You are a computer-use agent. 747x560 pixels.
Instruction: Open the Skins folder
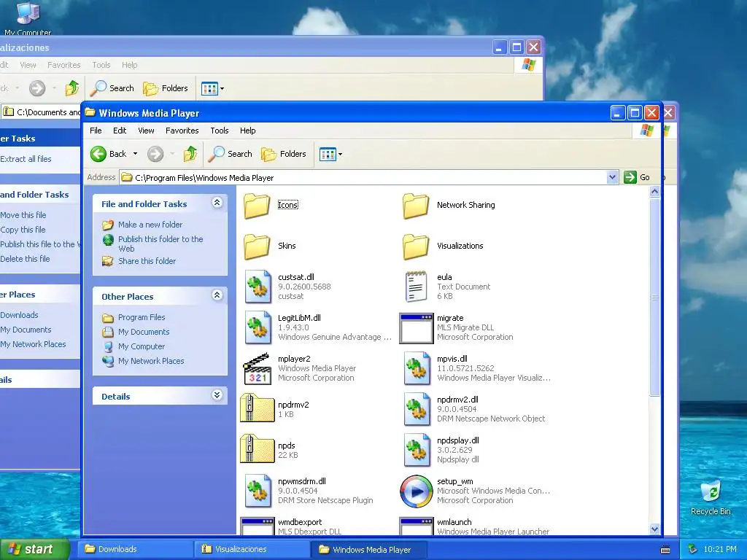[x=258, y=246]
